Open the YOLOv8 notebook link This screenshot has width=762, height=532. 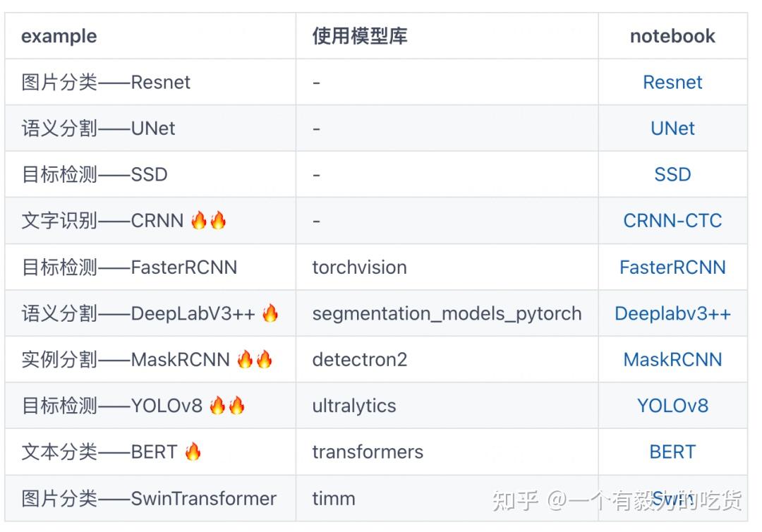(672, 406)
